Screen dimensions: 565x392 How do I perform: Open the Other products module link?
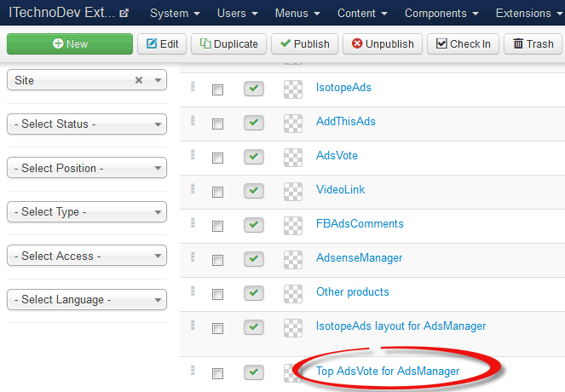click(353, 292)
